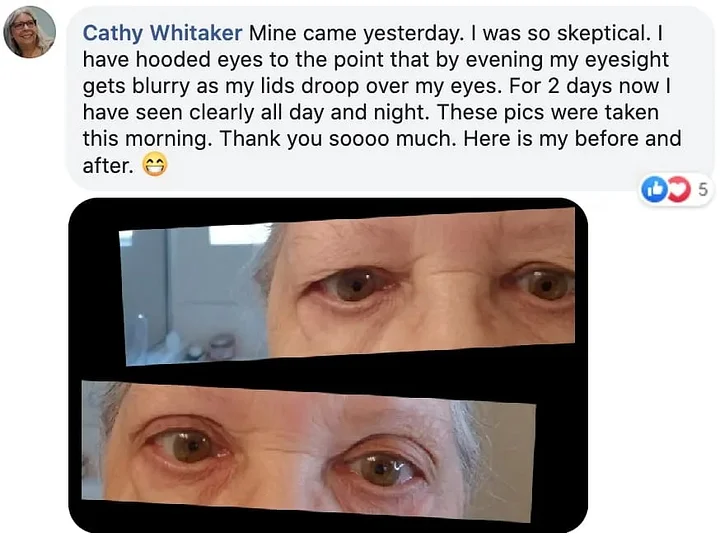Click the reaction pill beside the comment
Image resolution: width=720 pixels, height=537 pixels.
677,189
